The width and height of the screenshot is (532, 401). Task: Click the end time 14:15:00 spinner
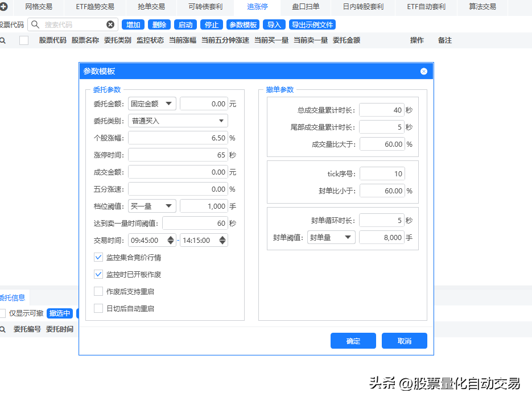click(222, 240)
